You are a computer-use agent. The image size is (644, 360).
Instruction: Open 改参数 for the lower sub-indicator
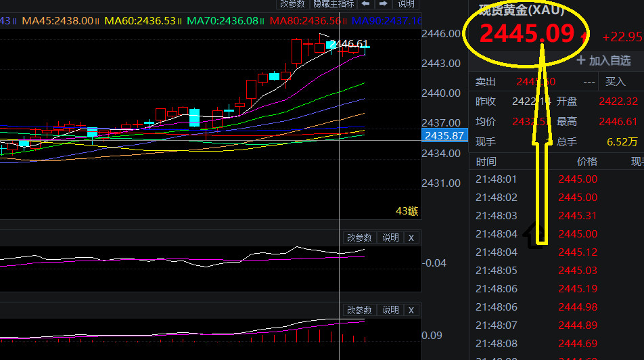359,310
